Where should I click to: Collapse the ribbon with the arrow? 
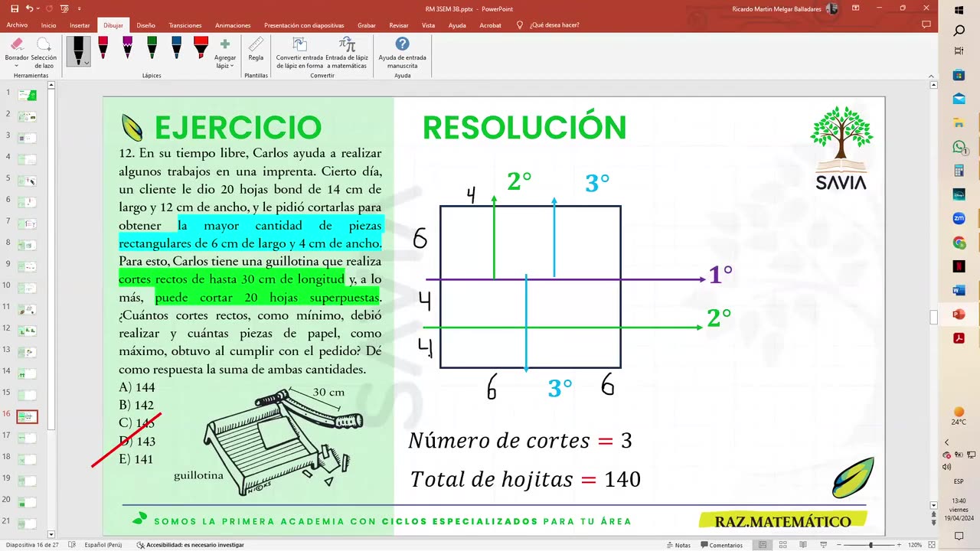click(x=932, y=76)
